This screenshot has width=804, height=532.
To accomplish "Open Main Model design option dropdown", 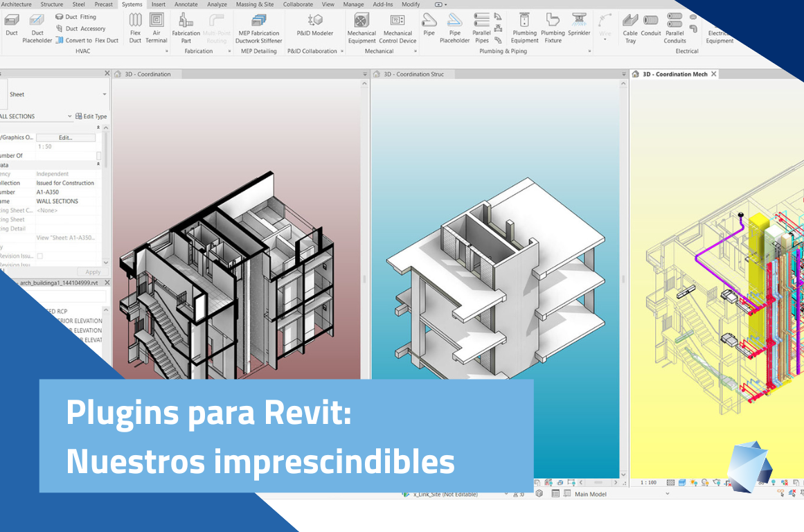I will click(x=667, y=493).
